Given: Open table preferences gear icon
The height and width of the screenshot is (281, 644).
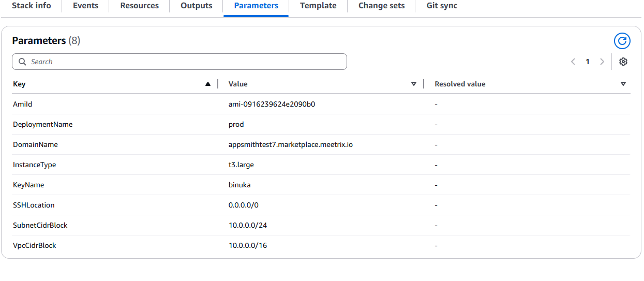Looking at the screenshot, I should (x=623, y=62).
